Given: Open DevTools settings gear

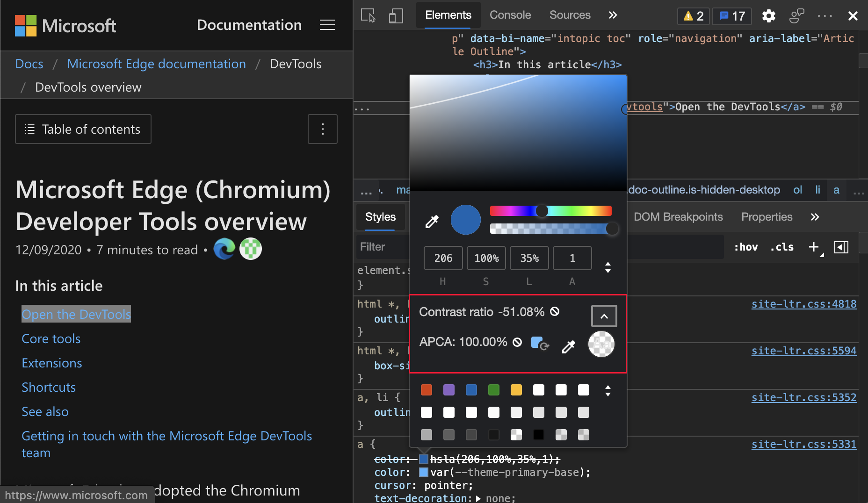Looking at the screenshot, I should coord(768,15).
